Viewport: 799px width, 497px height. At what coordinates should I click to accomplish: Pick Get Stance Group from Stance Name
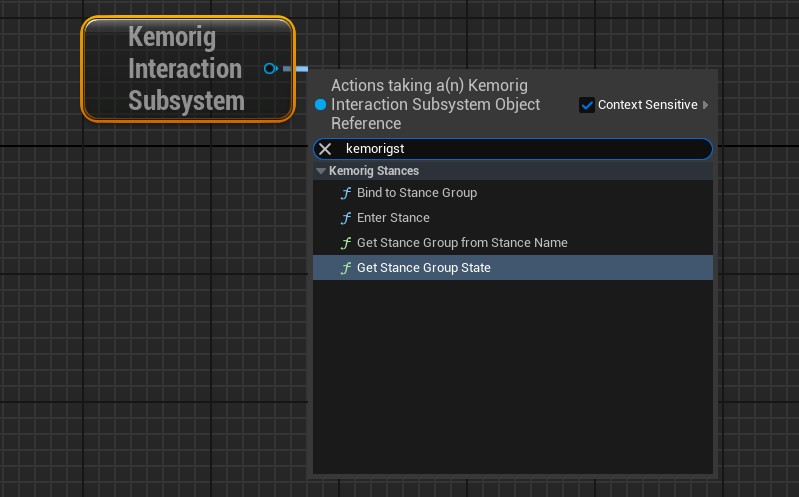[462, 243]
